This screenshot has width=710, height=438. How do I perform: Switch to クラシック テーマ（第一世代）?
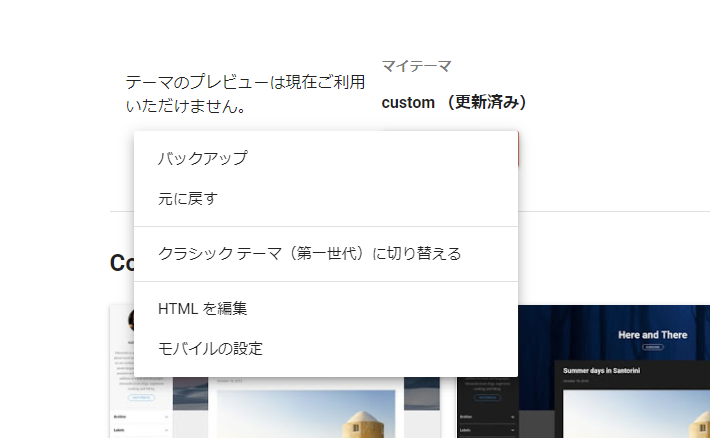click(x=326, y=254)
